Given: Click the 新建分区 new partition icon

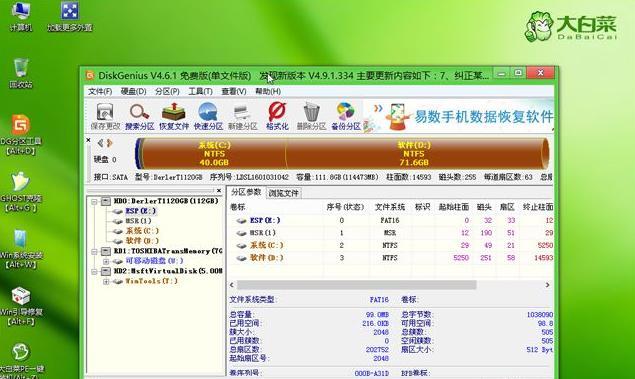Looking at the screenshot, I should [x=243, y=117].
